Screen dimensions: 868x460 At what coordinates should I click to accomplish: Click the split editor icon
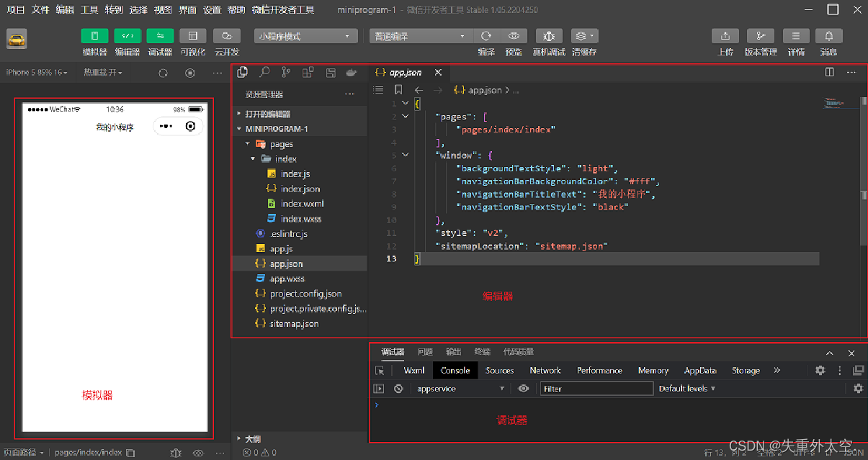[829, 72]
